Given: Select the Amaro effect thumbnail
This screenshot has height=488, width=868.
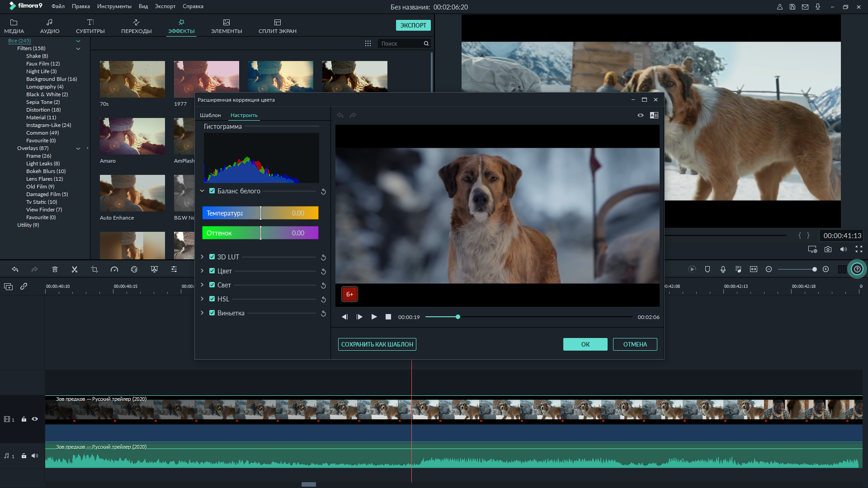Looking at the screenshot, I should (x=132, y=136).
